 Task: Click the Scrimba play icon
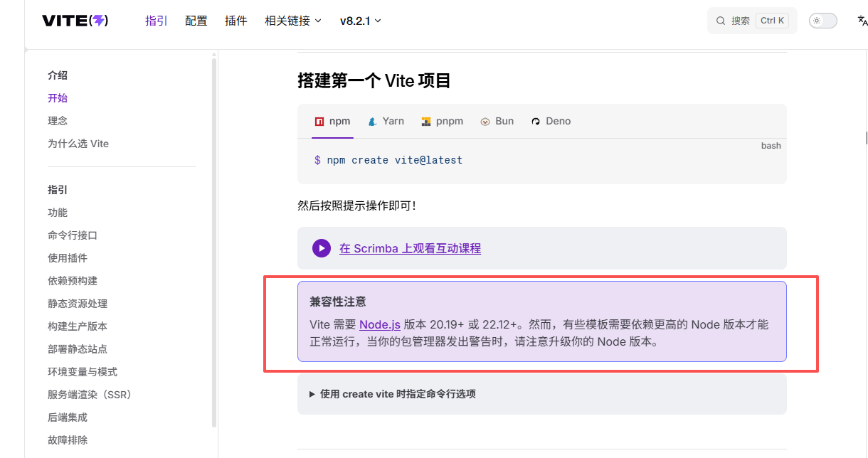pos(322,248)
